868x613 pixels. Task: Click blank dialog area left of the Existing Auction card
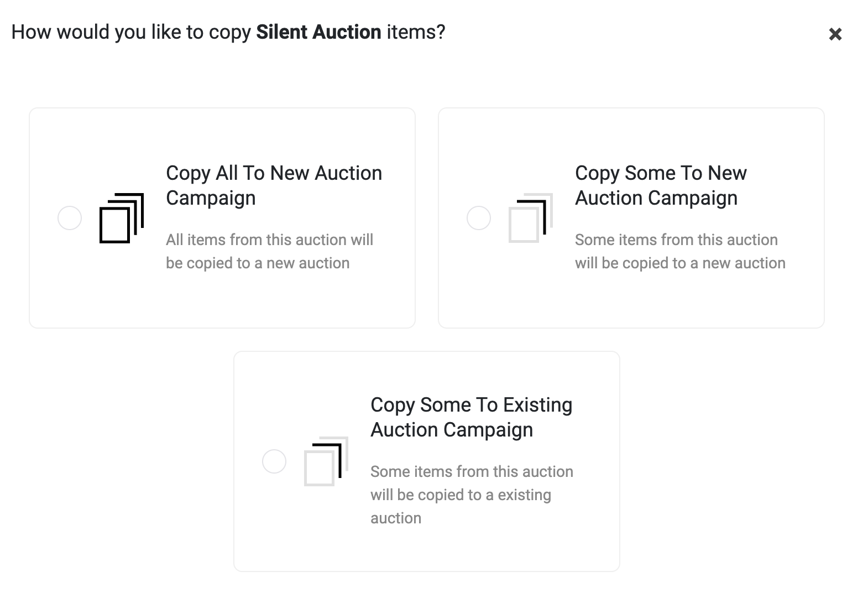tap(122, 459)
